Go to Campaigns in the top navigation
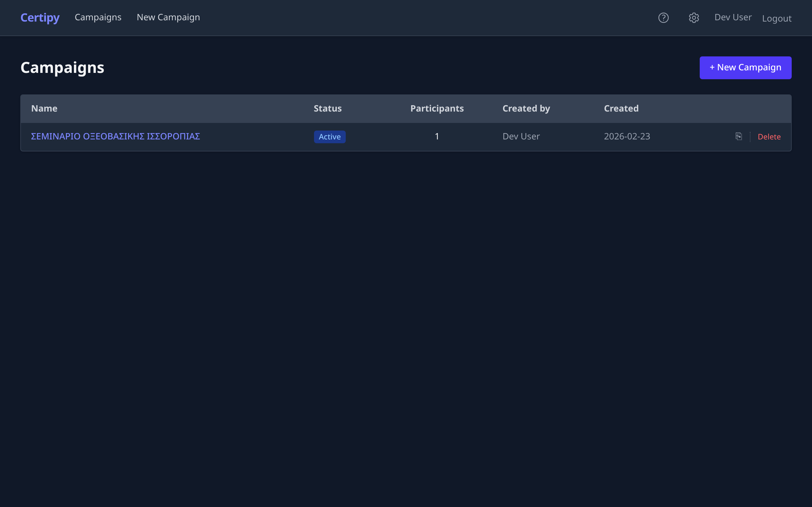 tap(98, 17)
